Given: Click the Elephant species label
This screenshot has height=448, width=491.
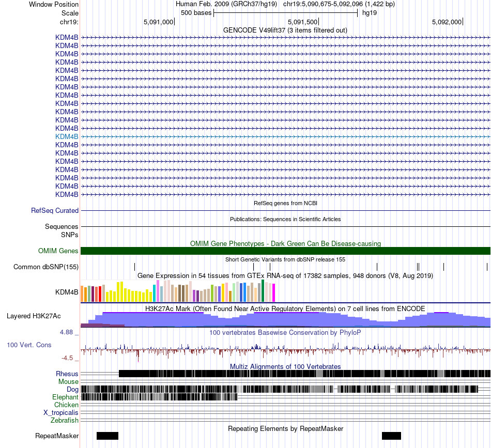Looking at the screenshot, I should coord(65,397).
